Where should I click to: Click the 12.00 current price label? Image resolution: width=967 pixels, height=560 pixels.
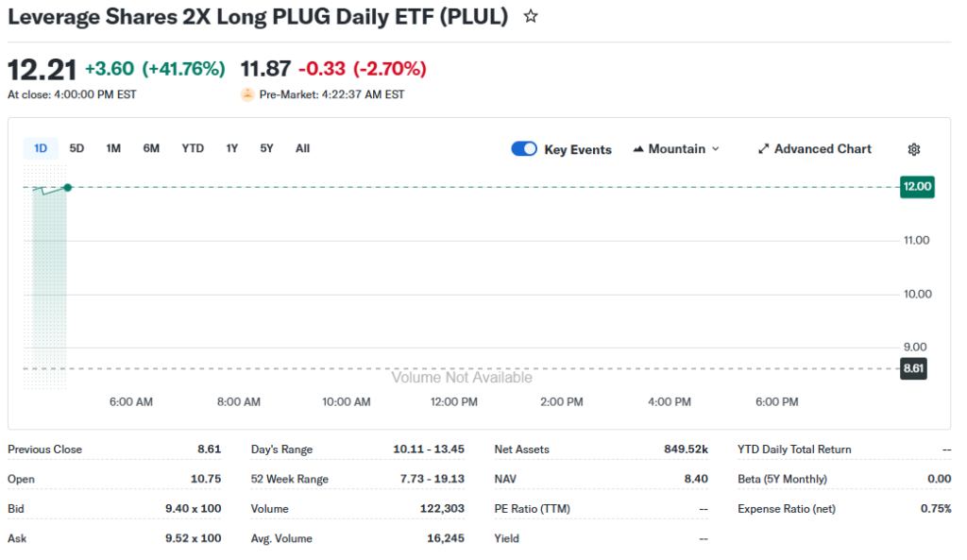coord(917,187)
